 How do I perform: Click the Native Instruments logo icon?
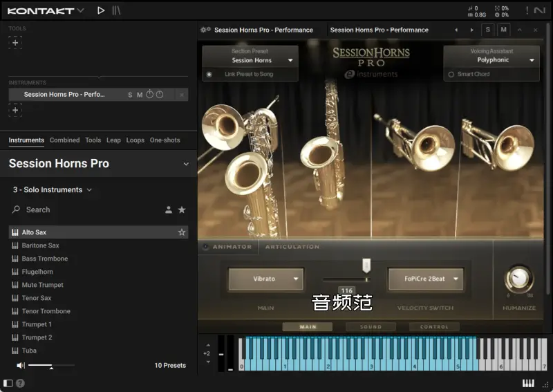pyautogui.click(x=540, y=10)
